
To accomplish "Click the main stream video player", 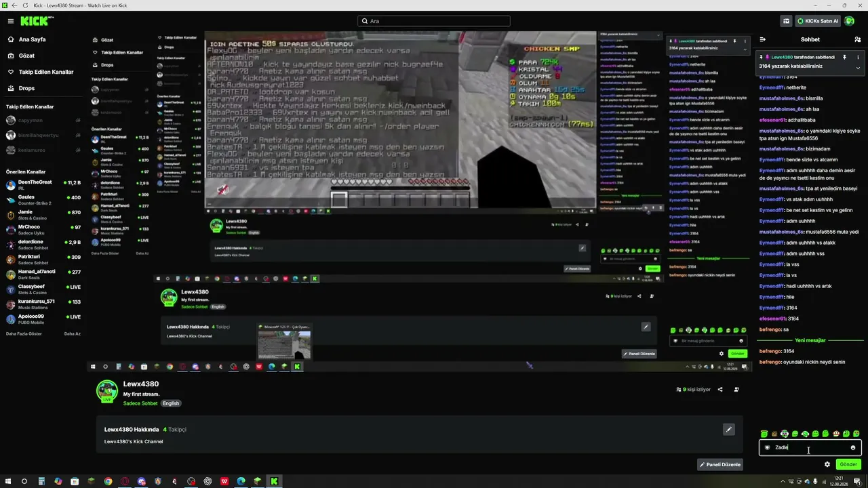I will (x=420, y=201).
